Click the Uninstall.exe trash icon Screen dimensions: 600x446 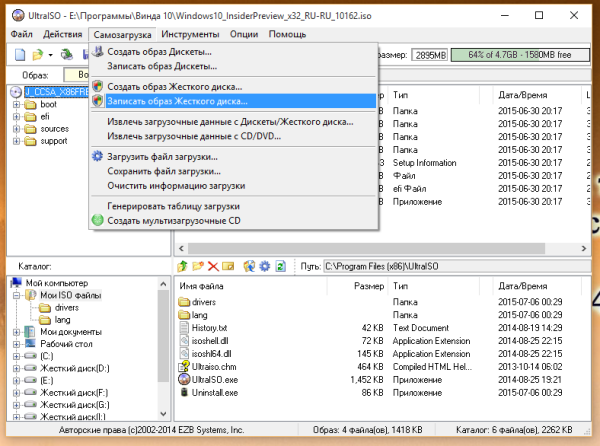pyautogui.click(x=184, y=392)
